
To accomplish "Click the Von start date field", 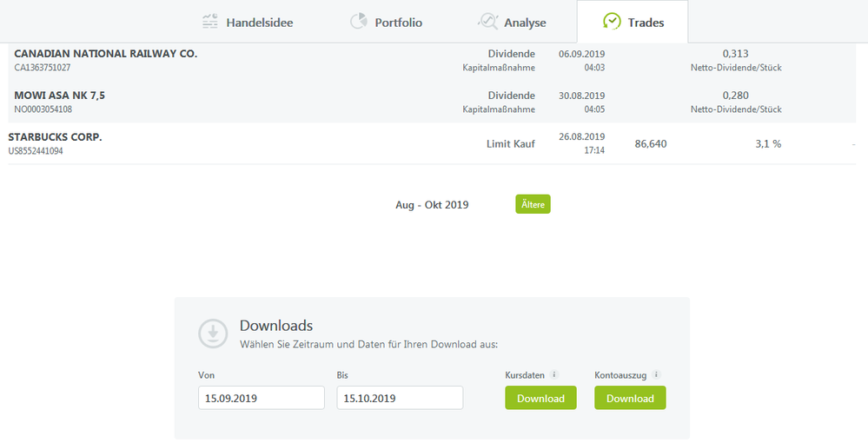I will [261, 398].
